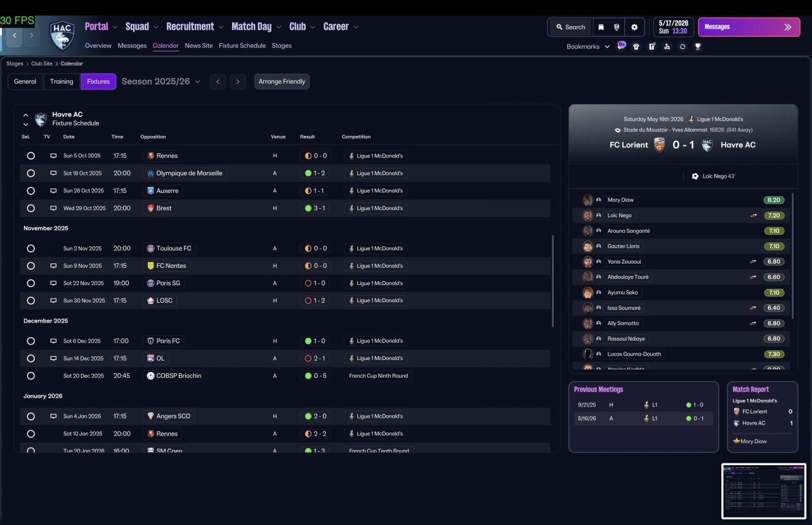Open the 9+ notifications chat icon

pos(621,46)
